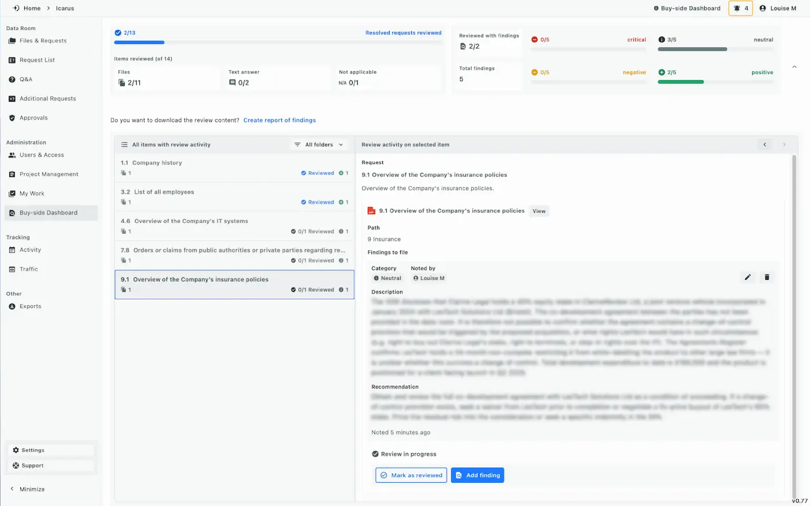The image size is (812, 506).
Task: Click Resolved requests reviewed link
Action: (x=403, y=33)
